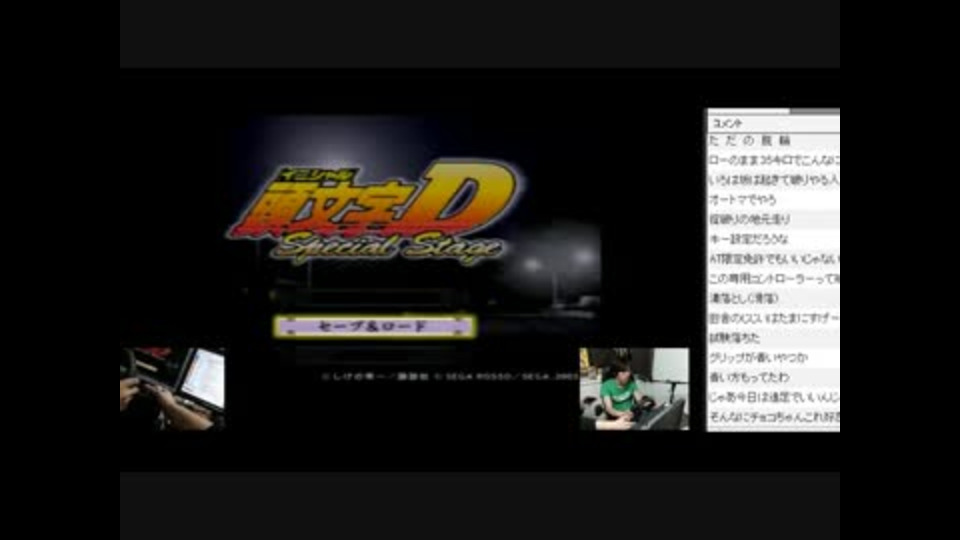Select the comment row 'オートマでやろ'
This screenshot has width=960, height=540.
773,200
